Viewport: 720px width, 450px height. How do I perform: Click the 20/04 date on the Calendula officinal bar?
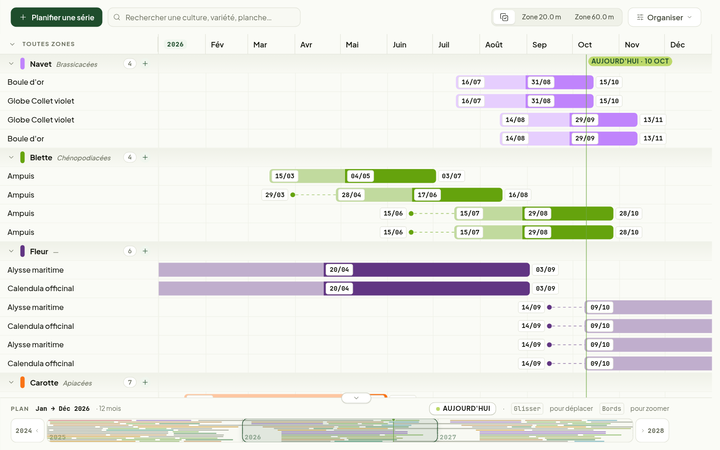click(339, 288)
